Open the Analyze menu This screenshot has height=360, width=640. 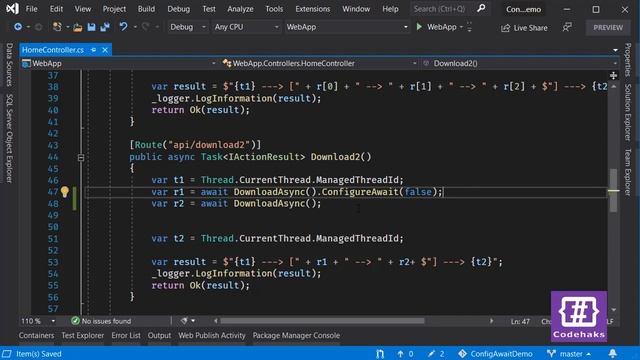pos(240,9)
